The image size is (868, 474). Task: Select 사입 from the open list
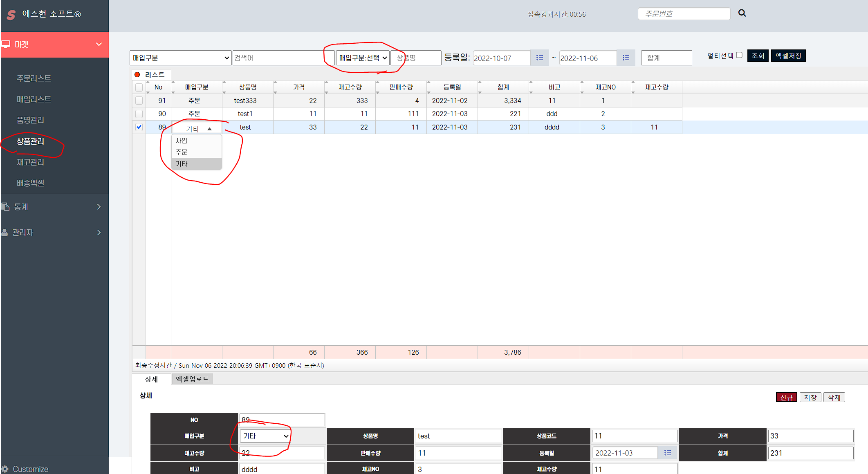(182, 141)
